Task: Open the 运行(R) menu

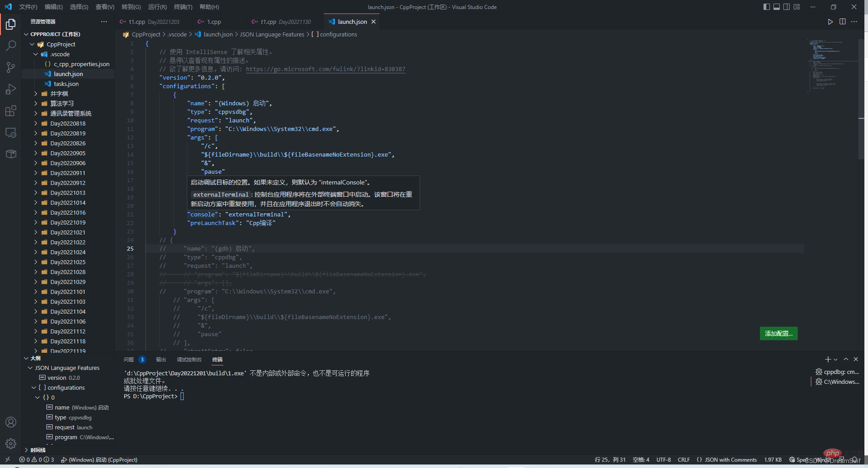Action: (x=157, y=7)
